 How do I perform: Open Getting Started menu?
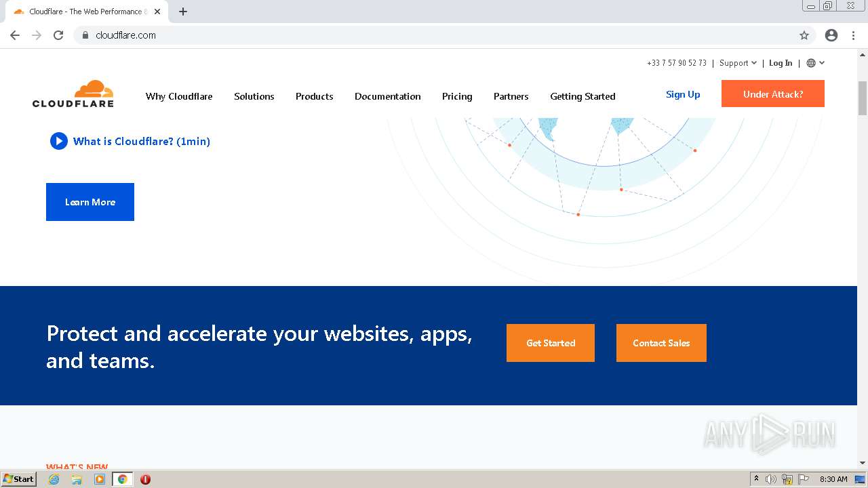click(583, 96)
